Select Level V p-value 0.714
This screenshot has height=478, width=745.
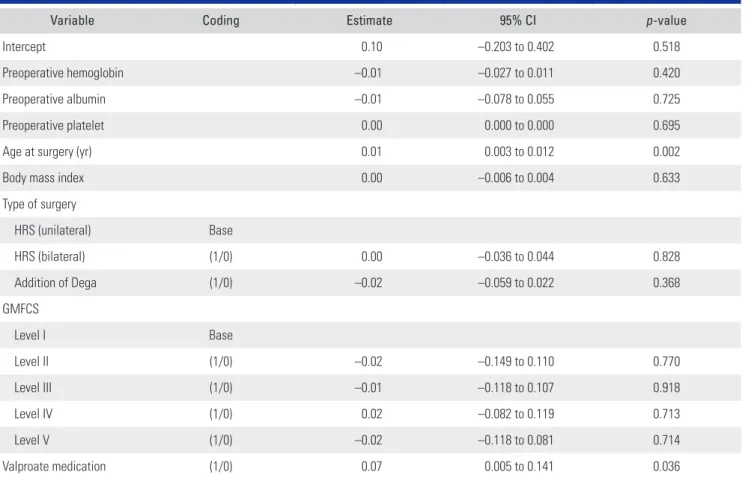(x=666, y=440)
